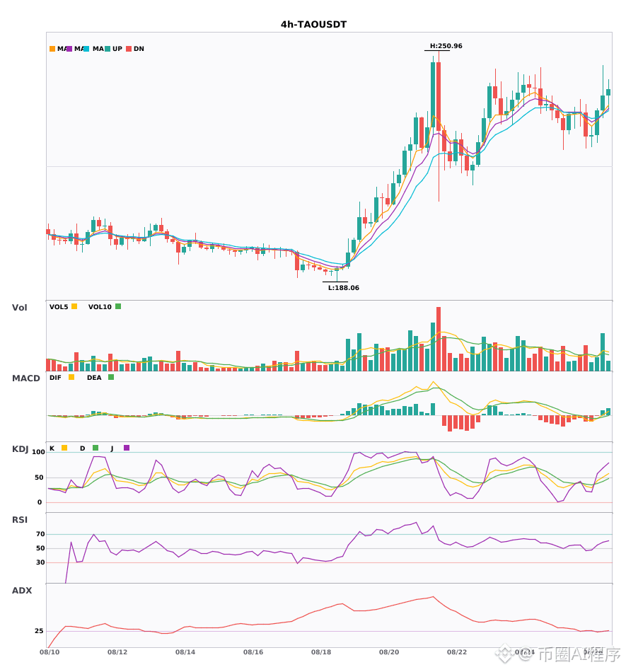Click the KDJ axis value 100

[x=39, y=452]
